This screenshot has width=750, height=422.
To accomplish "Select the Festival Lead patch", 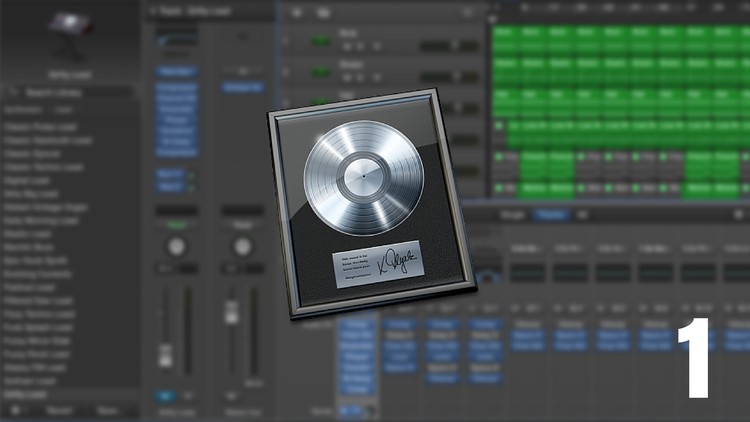I will (30, 288).
